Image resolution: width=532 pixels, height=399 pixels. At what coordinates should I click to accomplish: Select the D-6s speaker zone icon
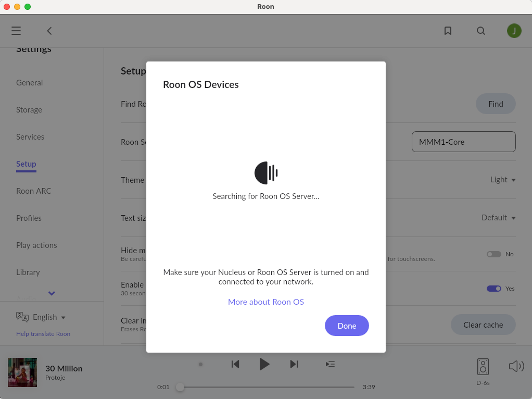[x=483, y=366]
